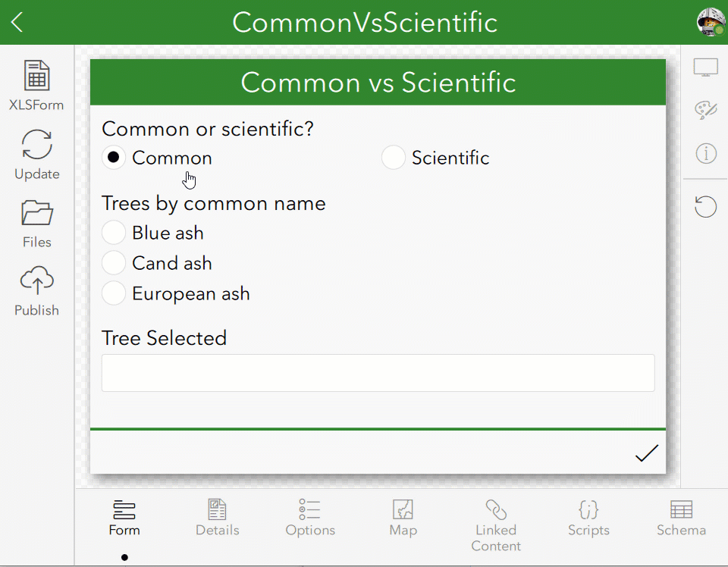Click the Publish cloud upload icon
The width and height of the screenshot is (728, 567).
[x=36, y=281]
